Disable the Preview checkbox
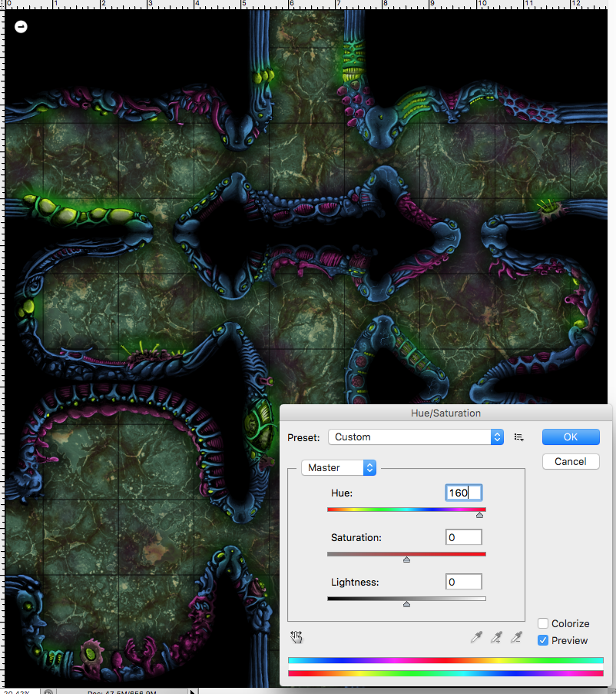616x694 pixels. [542, 640]
